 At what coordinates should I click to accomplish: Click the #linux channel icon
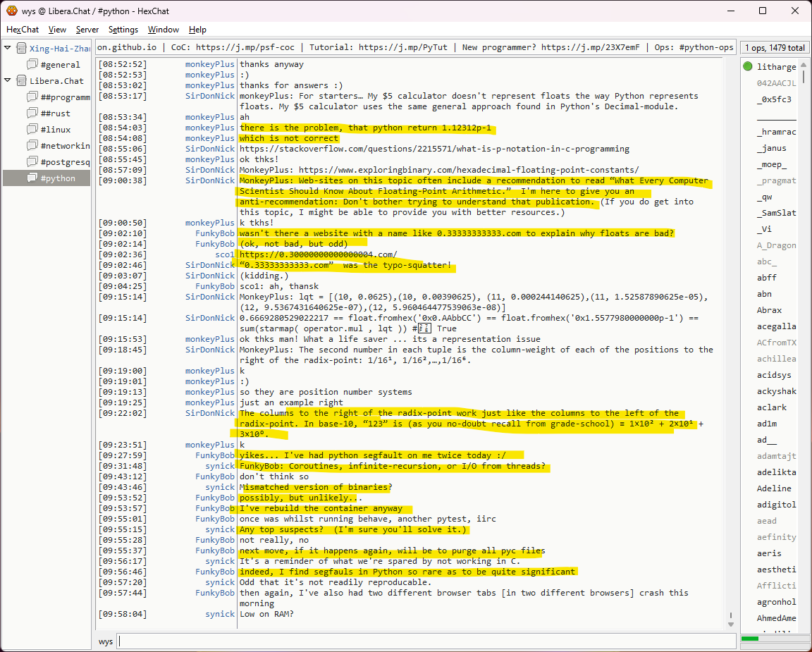tap(32, 130)
